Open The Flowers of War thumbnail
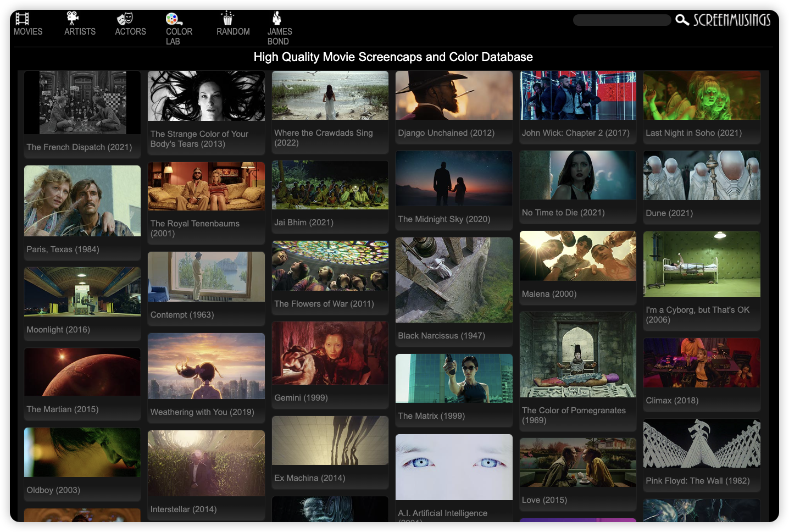 pos(330,265)
